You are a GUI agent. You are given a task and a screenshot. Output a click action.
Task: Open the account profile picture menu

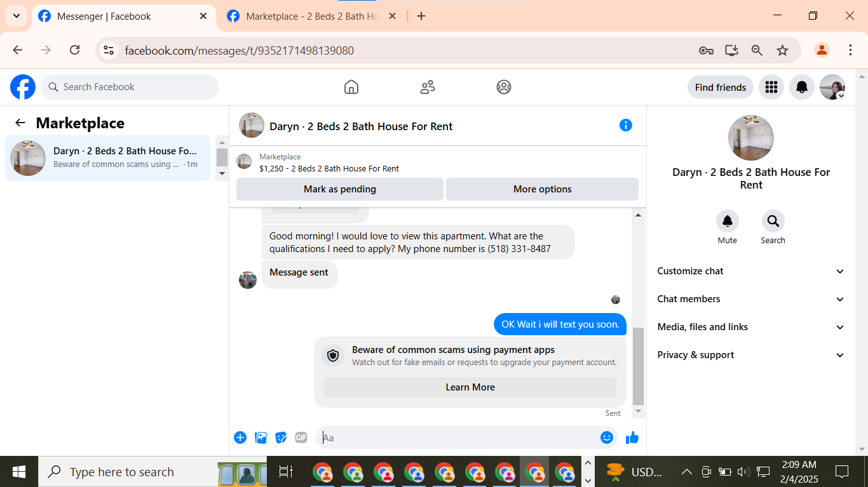point(832,87)
